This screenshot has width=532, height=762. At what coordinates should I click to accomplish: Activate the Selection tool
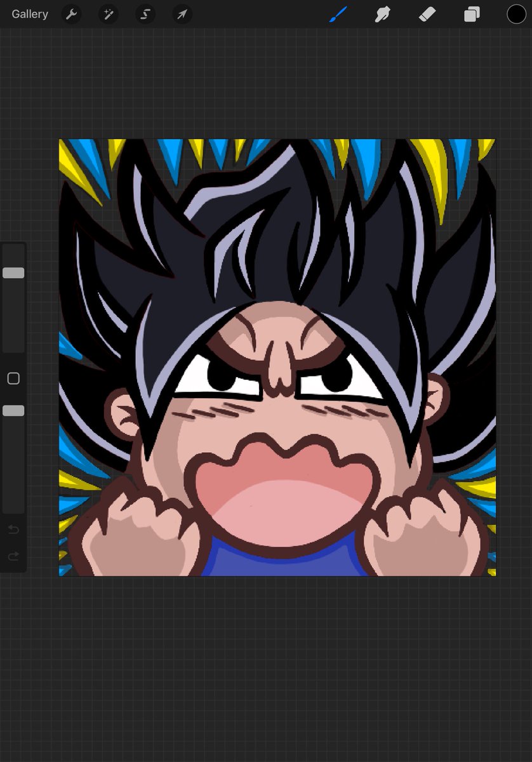145,14
